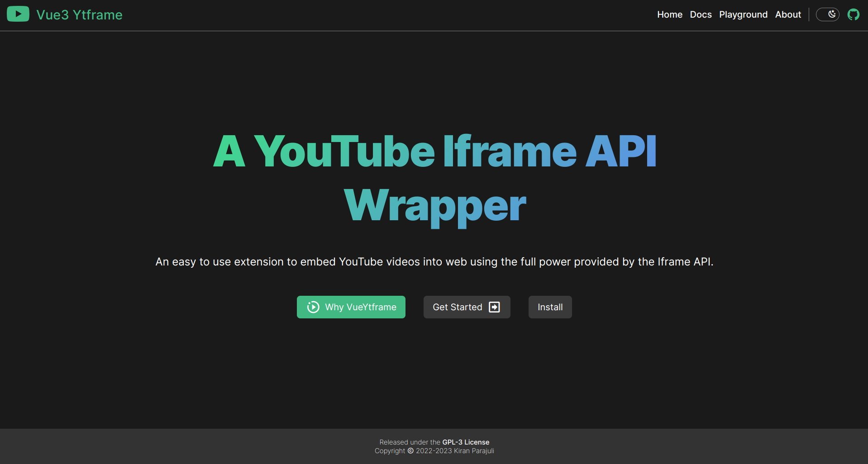
Task: Open the Playground page from the navbar
Action: click(743, 14)
